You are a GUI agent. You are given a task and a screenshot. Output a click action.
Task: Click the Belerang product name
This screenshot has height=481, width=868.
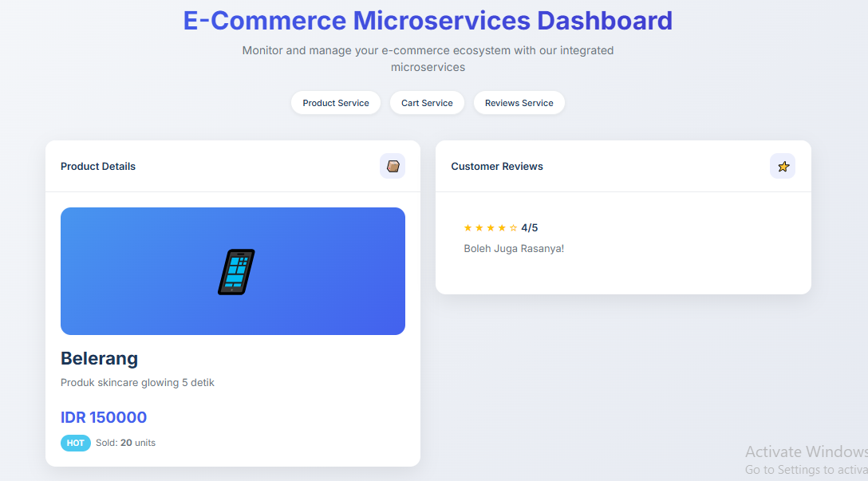(x=100, y=358)
